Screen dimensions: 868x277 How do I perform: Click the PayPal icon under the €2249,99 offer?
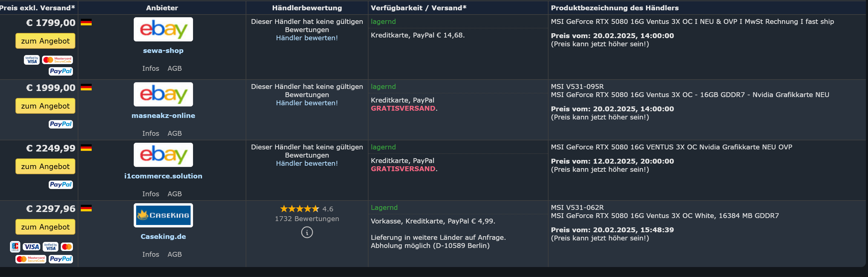(61, 185)
